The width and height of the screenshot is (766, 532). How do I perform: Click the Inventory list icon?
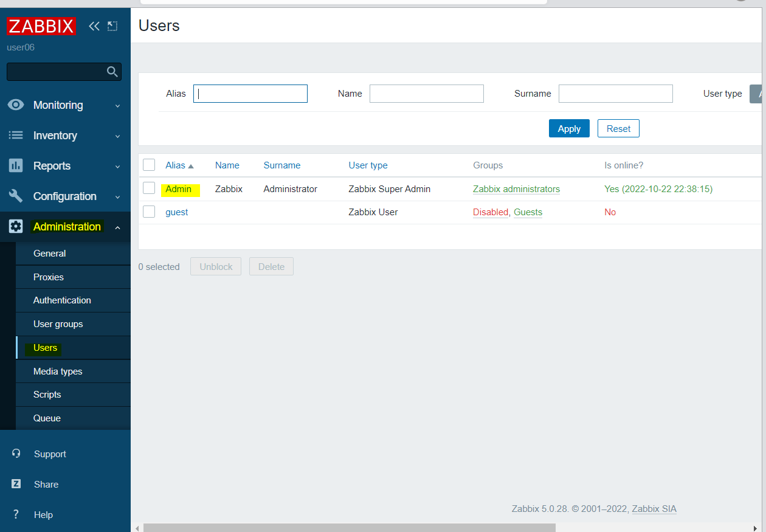coord(16,135)
